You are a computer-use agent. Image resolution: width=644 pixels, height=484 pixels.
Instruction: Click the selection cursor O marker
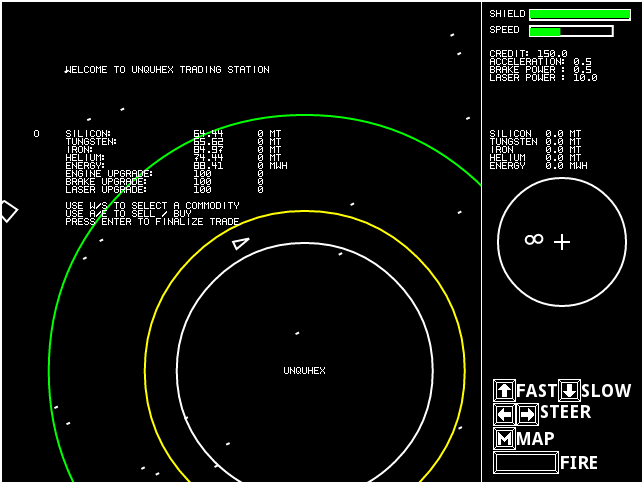click(37, 134)
